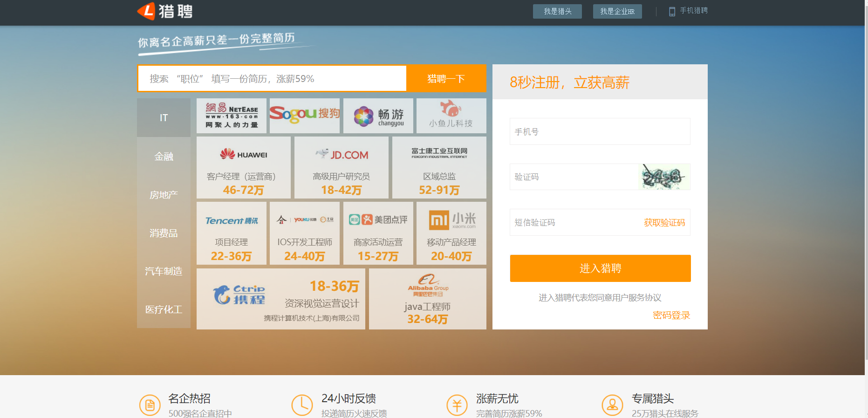Select the 消费品 industry tab

(164, 233)
